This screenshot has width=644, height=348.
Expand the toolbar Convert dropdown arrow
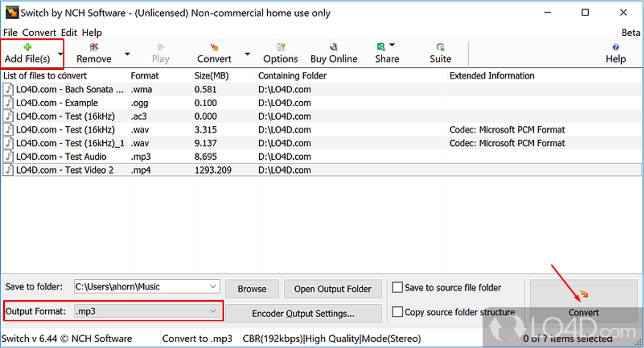tap(247, 54)
